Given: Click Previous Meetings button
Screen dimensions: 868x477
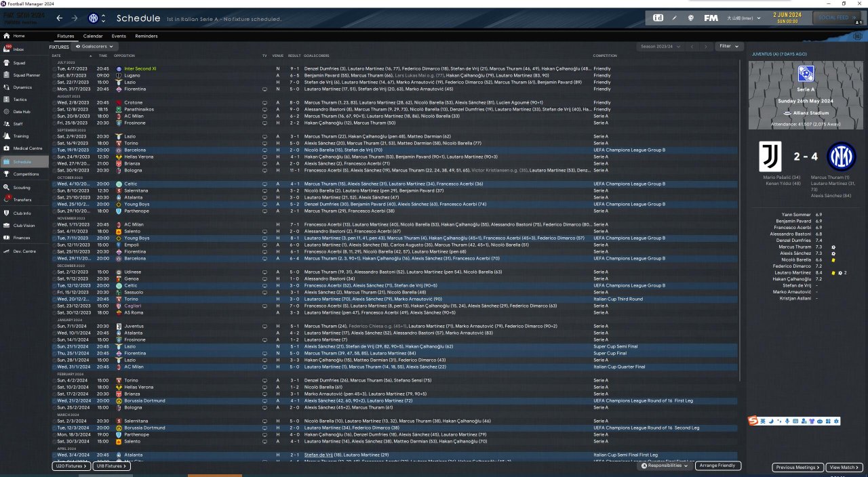Looking at the screenshot, I should (798, 468).
